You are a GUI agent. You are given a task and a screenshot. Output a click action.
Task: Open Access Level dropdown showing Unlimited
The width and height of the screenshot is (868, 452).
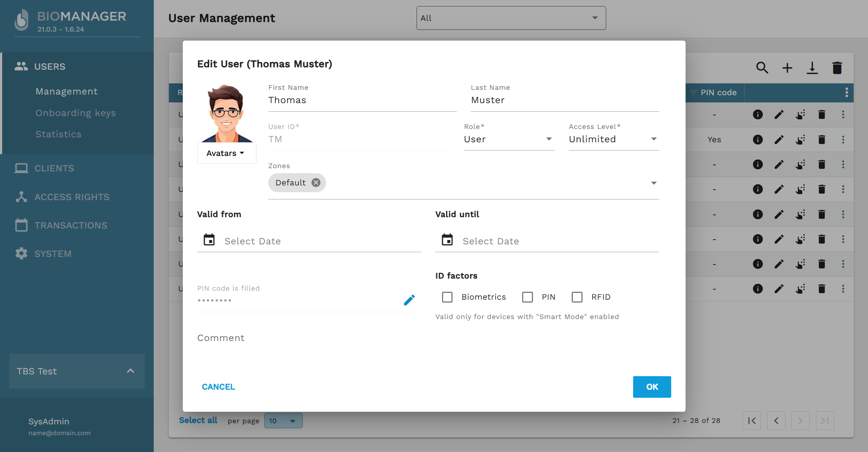[614, 139]
